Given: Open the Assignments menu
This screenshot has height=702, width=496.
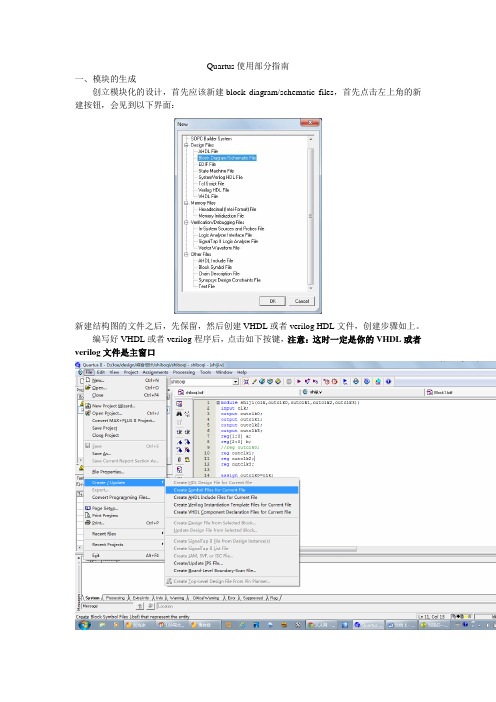Looking at the screenshot, I should tap(156, 372).
